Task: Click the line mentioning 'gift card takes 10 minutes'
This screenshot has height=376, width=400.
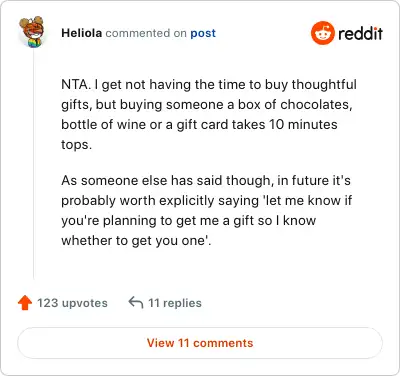Action: tap(199, 125)
